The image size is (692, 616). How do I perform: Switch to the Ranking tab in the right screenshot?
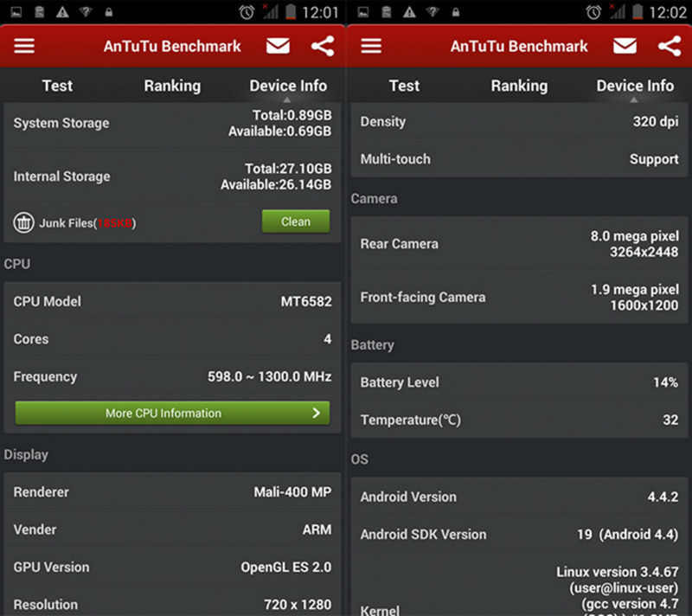520,86
